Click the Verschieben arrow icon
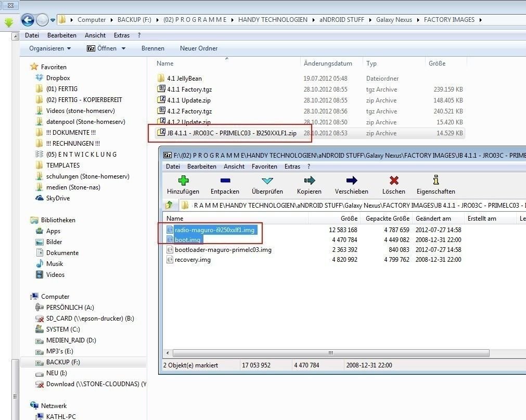526x420 pixels. pos(352,181)
